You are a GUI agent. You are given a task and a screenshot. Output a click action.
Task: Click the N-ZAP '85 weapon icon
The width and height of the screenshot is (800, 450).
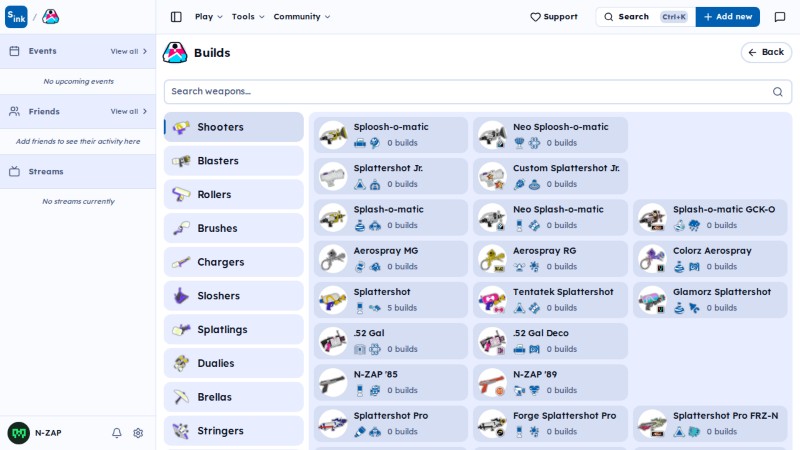(333, 383)
